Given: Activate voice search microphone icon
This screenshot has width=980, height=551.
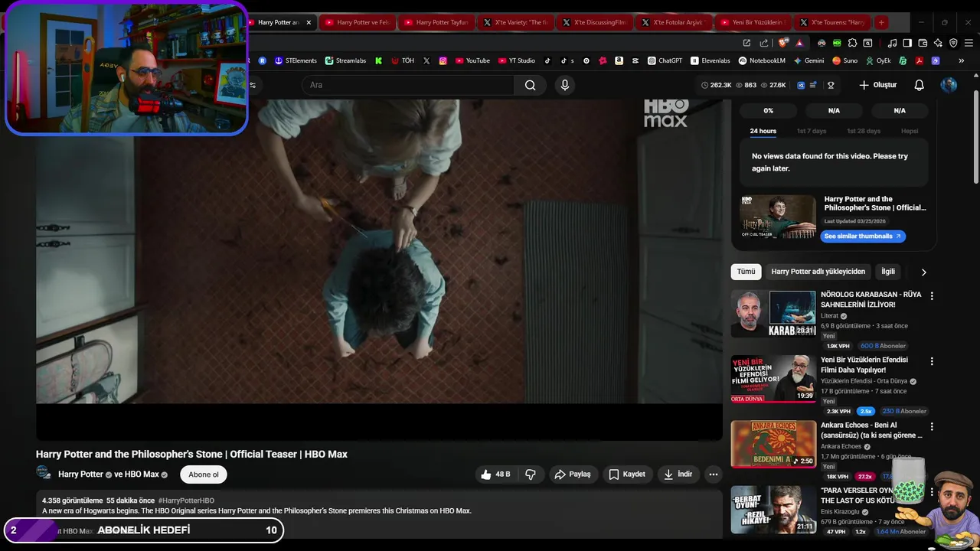Looking at the screenshot, I should tap(565, 85).
